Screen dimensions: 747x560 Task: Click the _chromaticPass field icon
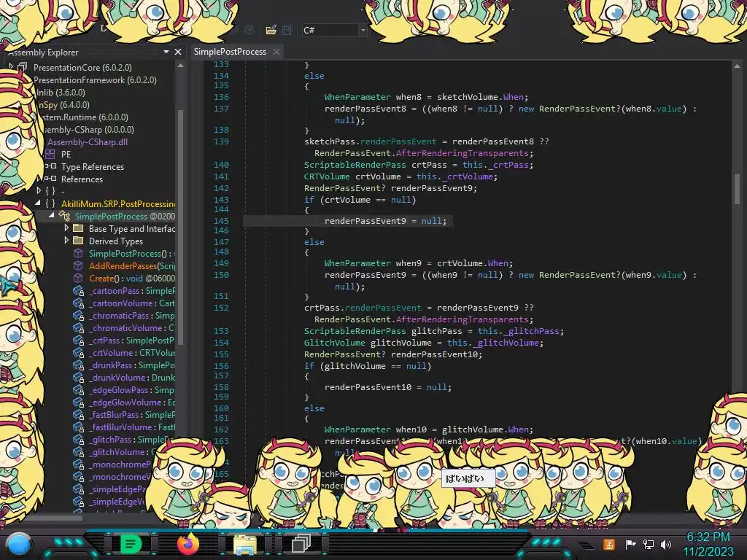point(79,315)
